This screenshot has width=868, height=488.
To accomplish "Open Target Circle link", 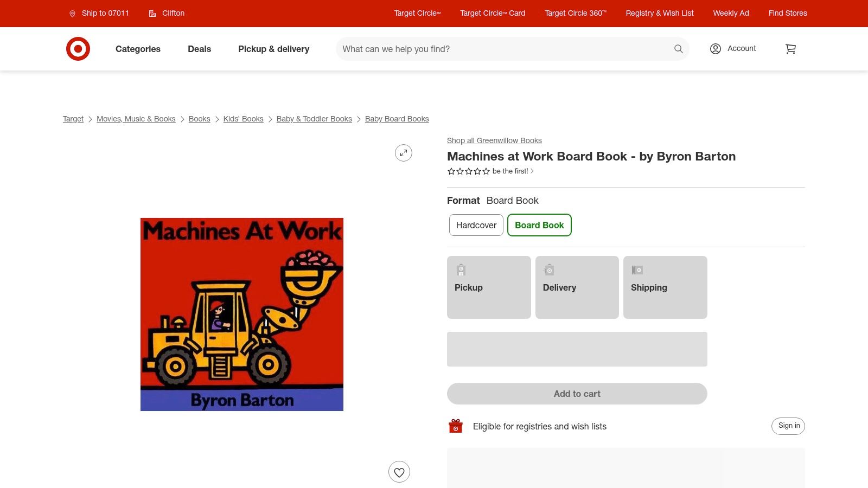I will [417, 14].
